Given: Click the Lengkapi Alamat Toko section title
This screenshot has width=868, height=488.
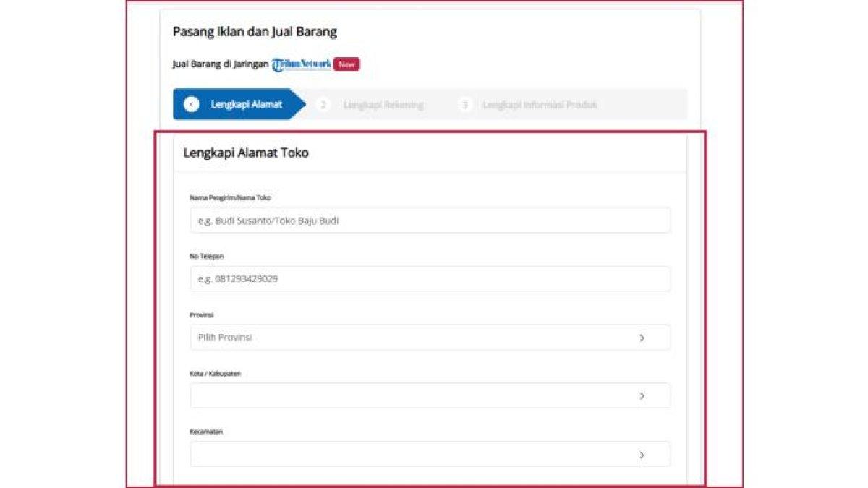Looking at the screenshot, I should [x=246, y=153].
